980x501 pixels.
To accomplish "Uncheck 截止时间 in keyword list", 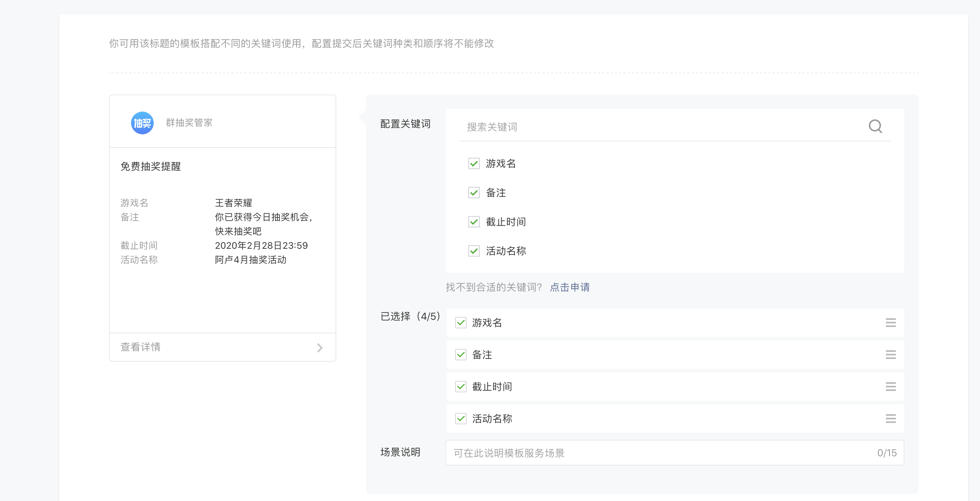I will (x=474, y=222).
